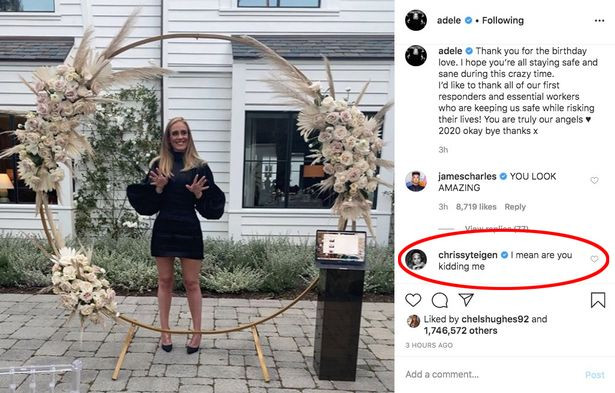Open chrissyteigen avatar
This screenshot has width=615, height=393.
(416, 259)
